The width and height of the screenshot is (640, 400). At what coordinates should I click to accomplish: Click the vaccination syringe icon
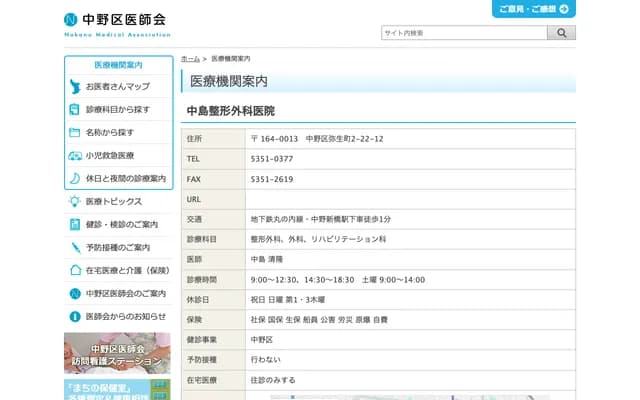pyautogui.click(x=75, y=247)
